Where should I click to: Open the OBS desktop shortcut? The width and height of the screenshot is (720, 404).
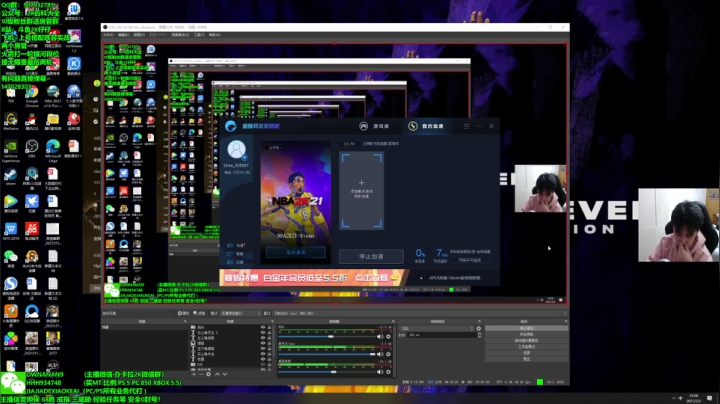[32, 148]
